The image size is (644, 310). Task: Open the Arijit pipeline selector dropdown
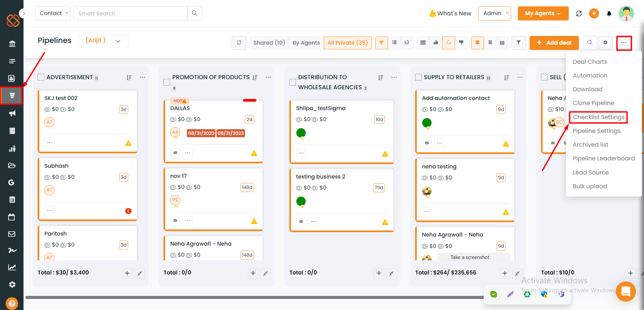click(x=103, y=41)
